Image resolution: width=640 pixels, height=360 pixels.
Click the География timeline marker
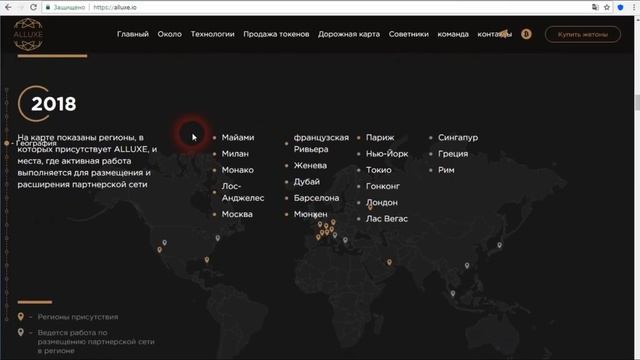(7, 143)
